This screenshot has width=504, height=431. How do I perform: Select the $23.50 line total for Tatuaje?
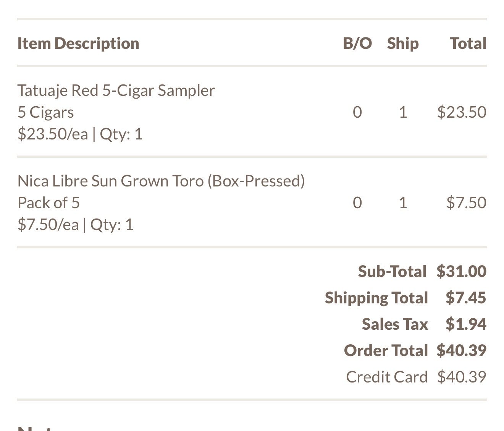tap(462, 112)
